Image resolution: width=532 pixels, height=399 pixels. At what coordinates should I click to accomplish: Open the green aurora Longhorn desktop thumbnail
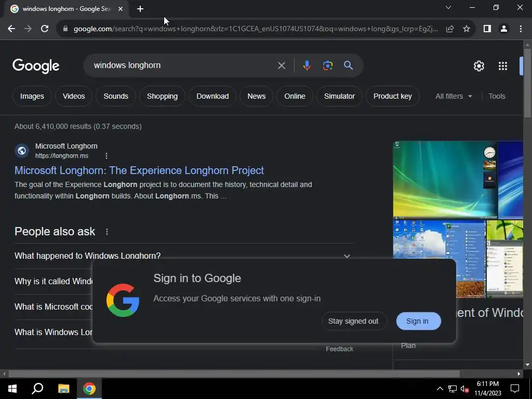(x=445, y=180)
